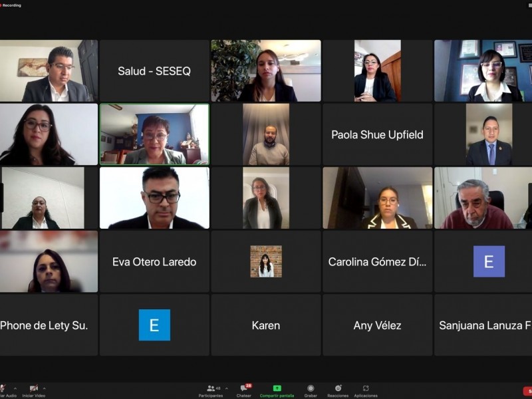This screenshot has height=399, width=532.
Task: Click the Grabar record icon
Action: (311, 388)
